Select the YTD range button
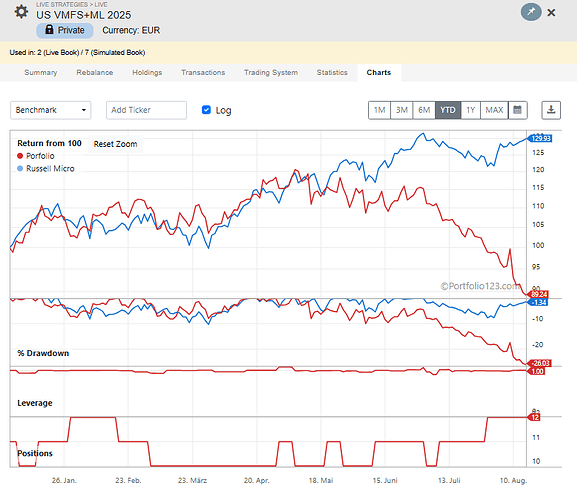This screenshot has width=577, height=500. point(448,110)
